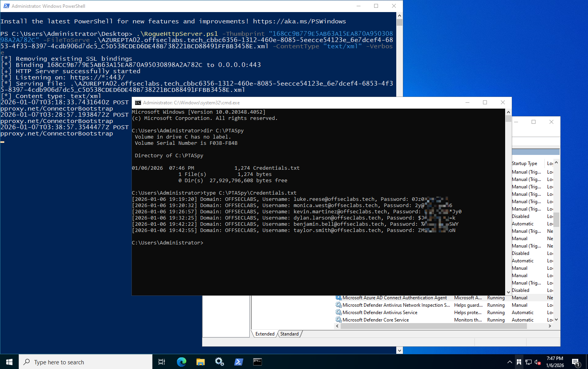
Task: Click 'Helps prote...' description of Defender Antivirus Service
Action: coord(468,313)
